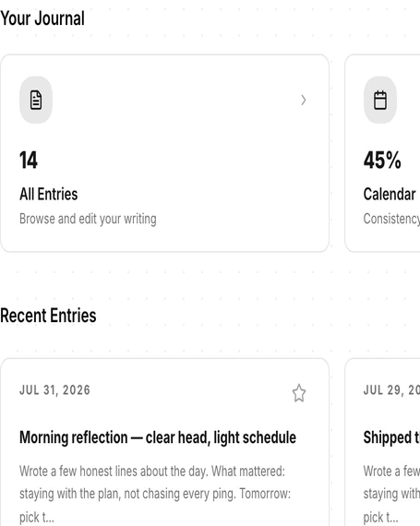Click the 'What mattered' preview line of Jul 31 entry
This screenshot has width=420, height=526.
click(152, 472)
